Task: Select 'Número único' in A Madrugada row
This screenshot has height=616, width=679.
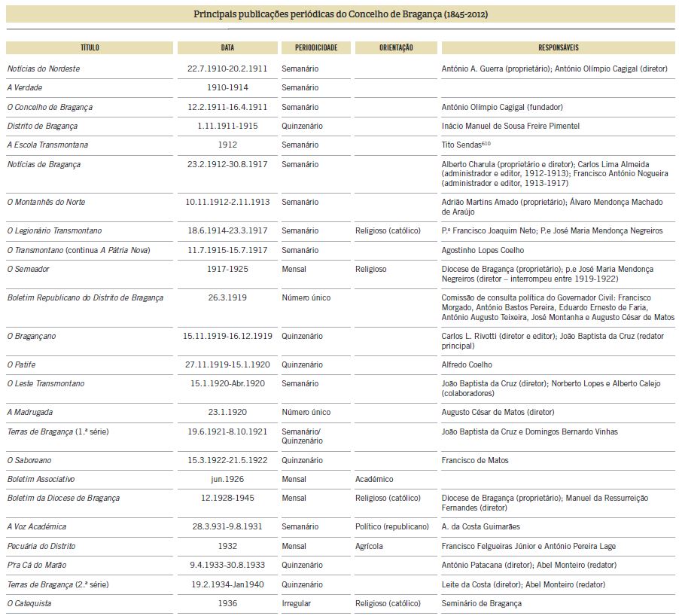Action: (306, 412)
